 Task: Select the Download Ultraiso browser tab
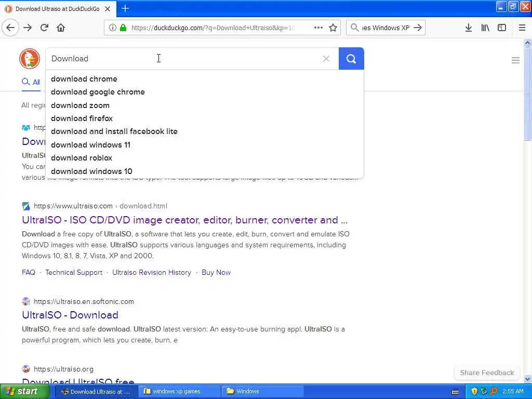click(58, 9)
